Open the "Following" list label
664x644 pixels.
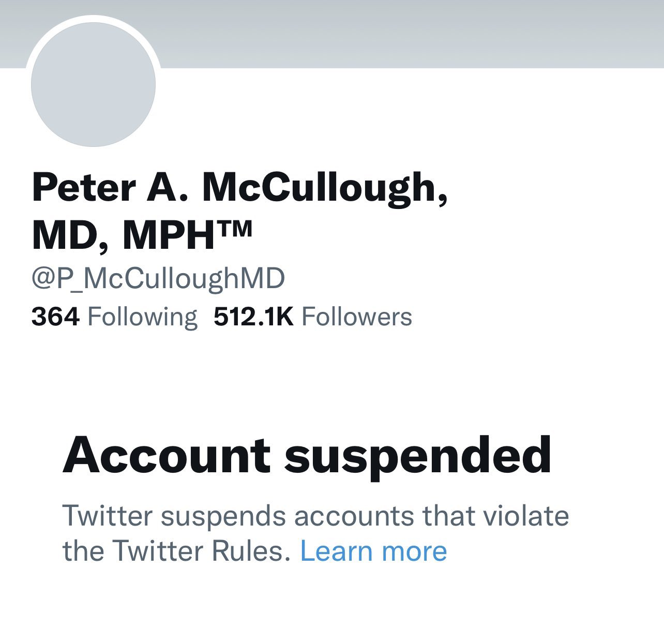click(142, 317)
